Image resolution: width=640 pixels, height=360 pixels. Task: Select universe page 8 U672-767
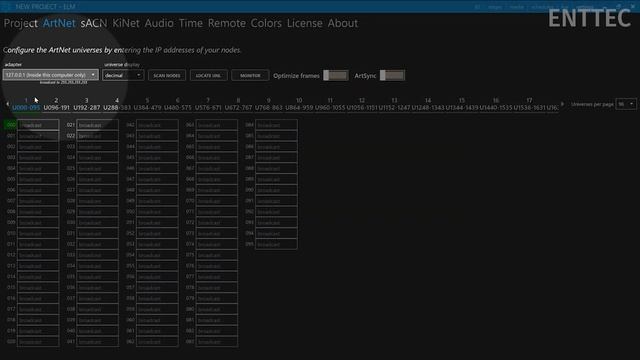pyautogui.click(x=238, y=104)
